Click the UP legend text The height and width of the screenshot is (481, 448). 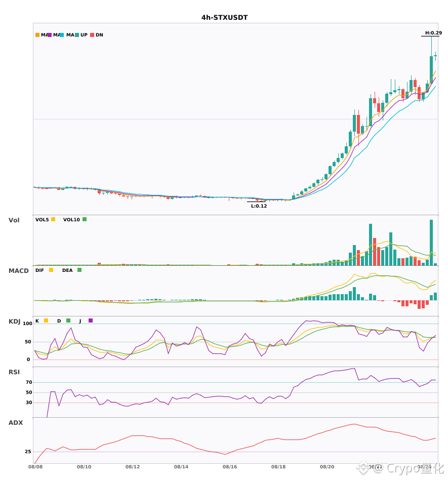pyautogui.click(x=84, y=35)
